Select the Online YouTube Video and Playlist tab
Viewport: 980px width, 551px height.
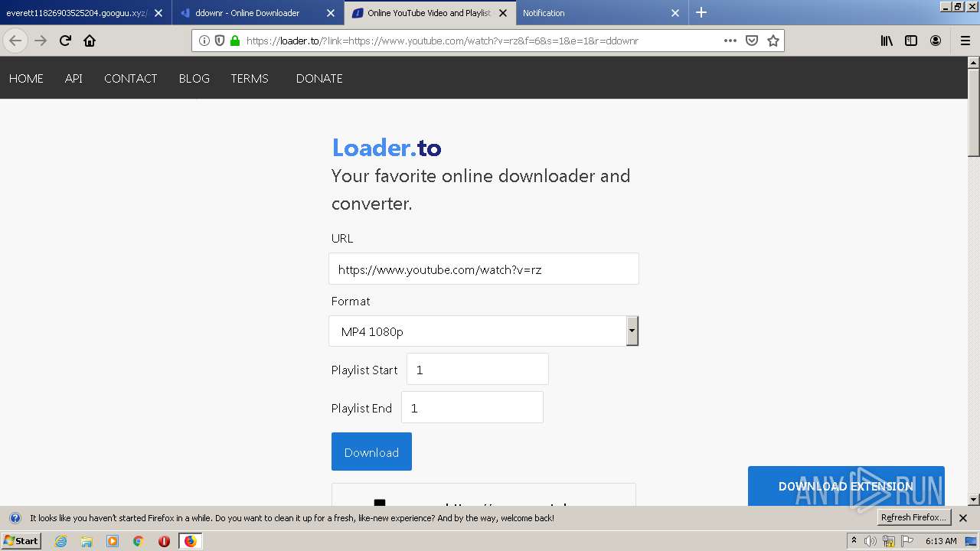coord(429,13)
